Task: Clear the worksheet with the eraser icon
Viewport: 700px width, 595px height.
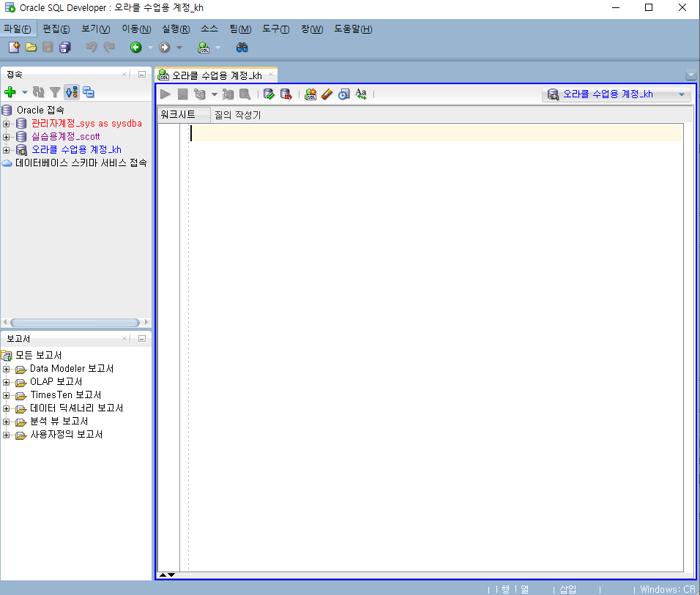Action: 327,94
